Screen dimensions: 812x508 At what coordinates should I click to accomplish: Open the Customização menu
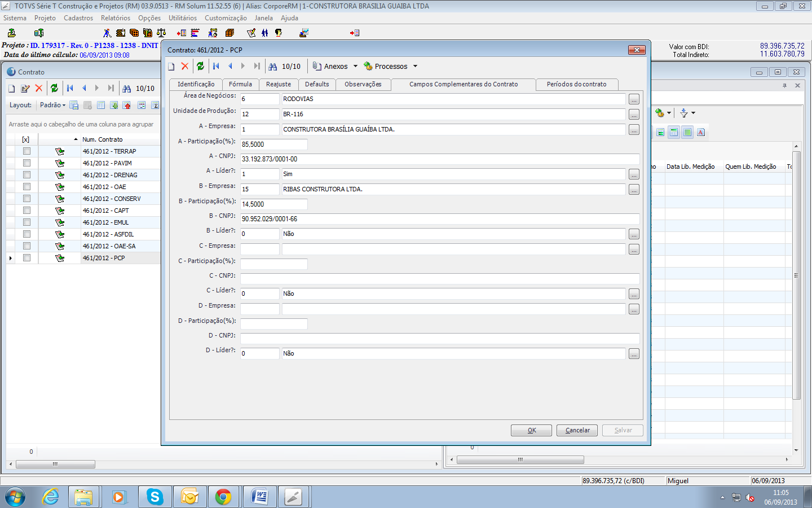(x=226, y=18)
